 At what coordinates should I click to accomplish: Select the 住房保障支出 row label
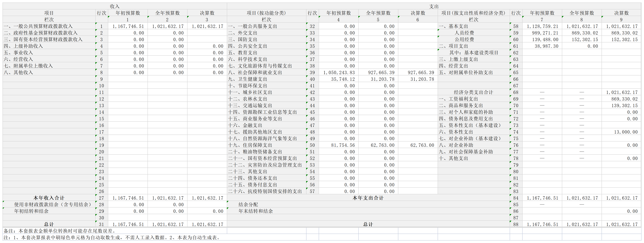(250, 145)
